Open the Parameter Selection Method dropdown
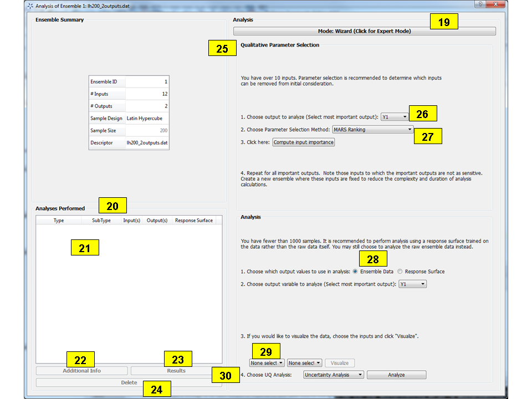The width and height of the screenshot is (532, 399). [372, 129]
